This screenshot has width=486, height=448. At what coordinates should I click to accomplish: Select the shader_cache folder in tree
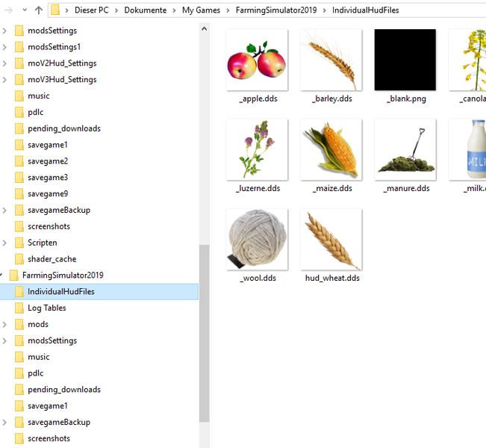point(52,259)
